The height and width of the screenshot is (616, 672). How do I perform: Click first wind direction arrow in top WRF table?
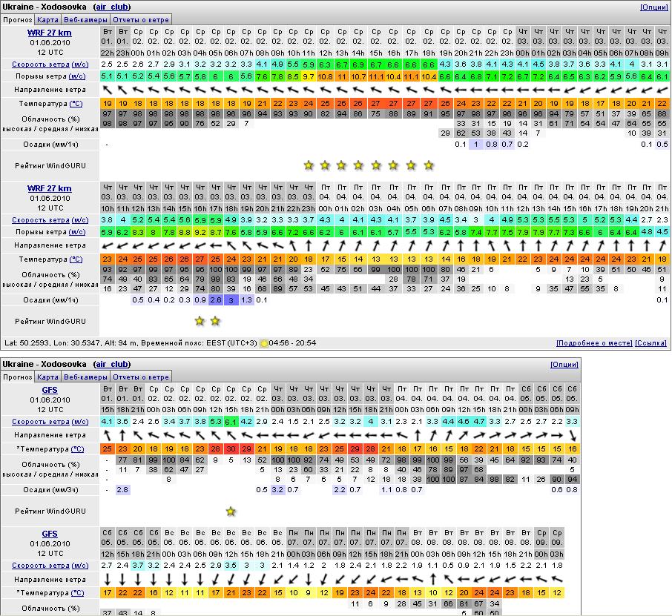tap(107, 90)
